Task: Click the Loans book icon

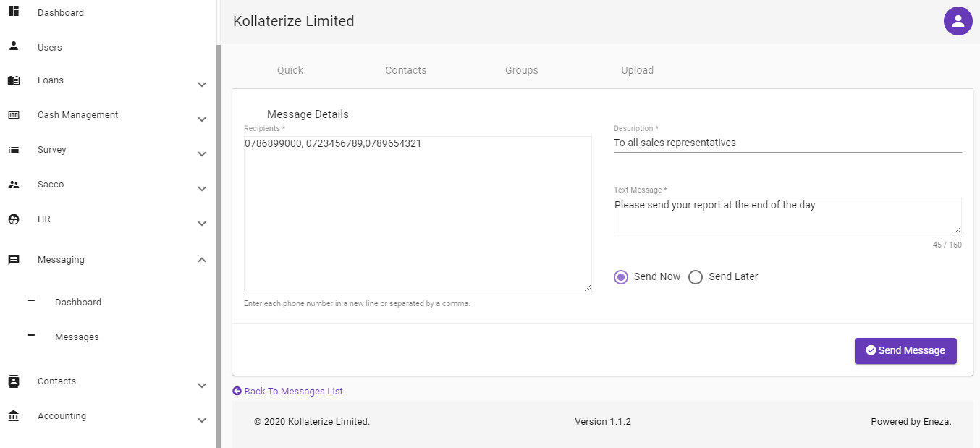Action: pos(14,80)
